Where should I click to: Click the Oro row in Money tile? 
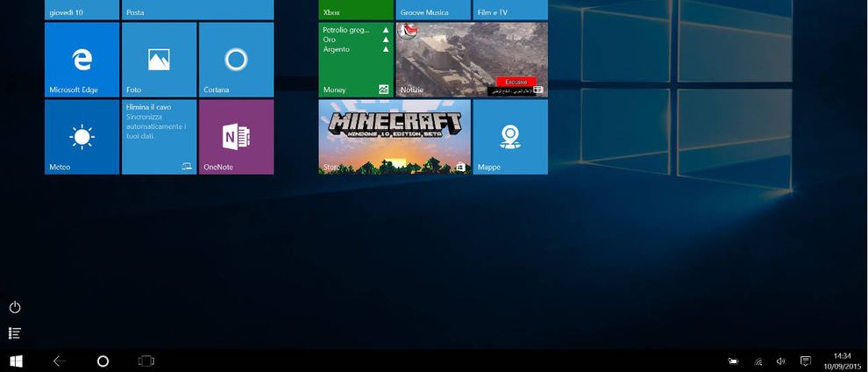[x=330, y=39]
